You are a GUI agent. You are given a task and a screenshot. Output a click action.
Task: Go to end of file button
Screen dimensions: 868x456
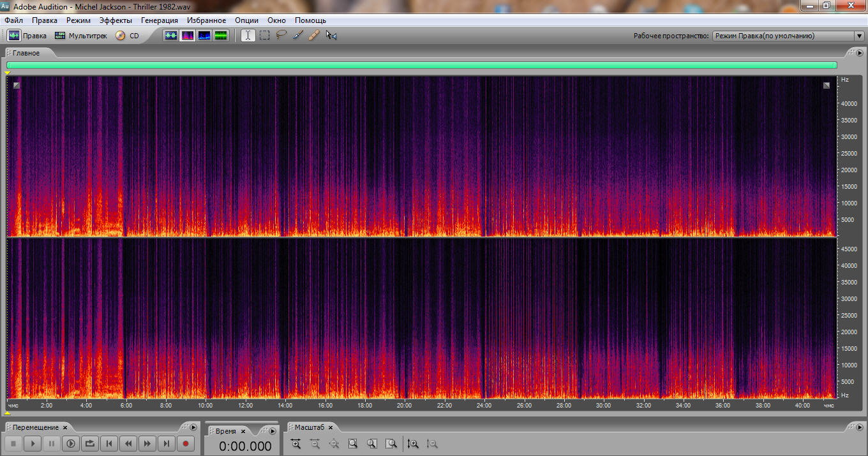(x=167, y=443)
